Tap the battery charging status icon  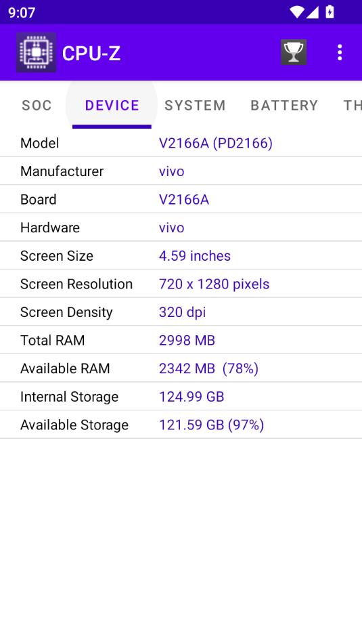[330, 12]
